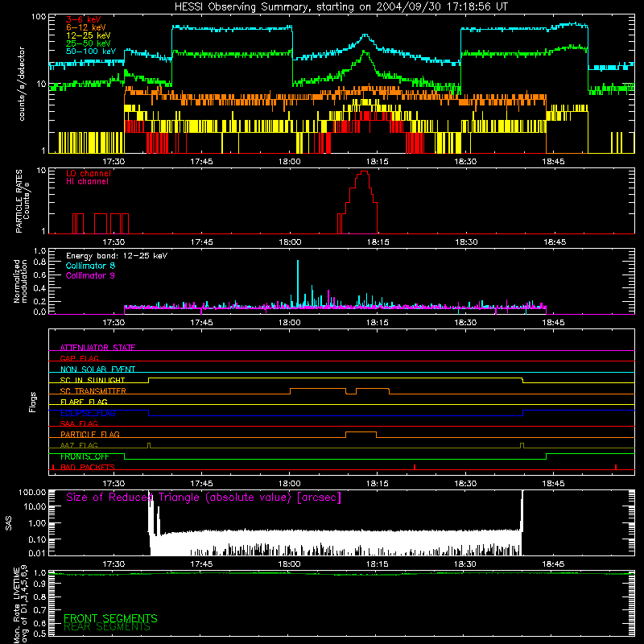The width and height of the screenshot is (644, 644).
Task: Click the SC IN SUNLIGHT flag label
Action: tap(93, 380)
